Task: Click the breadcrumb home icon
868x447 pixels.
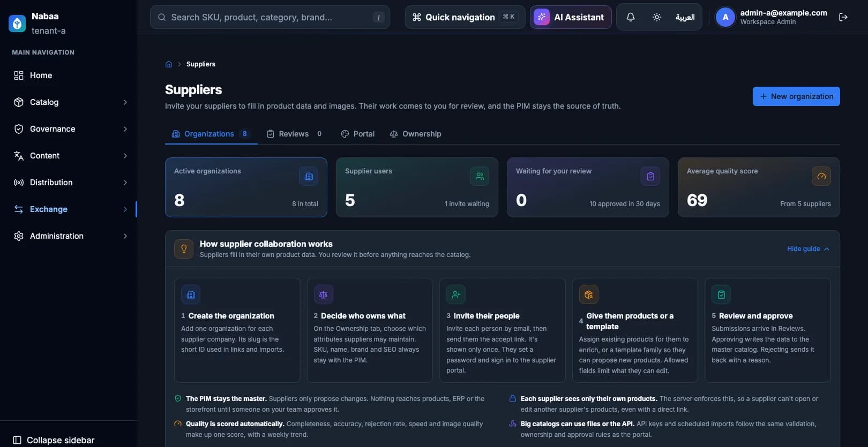Action: [x=169, y=64]
